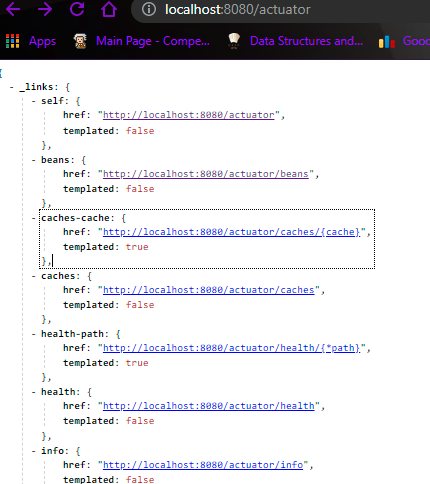The image size is (430, 484).
Task: Open the actuator/beans href link
Action: point(206,174)
